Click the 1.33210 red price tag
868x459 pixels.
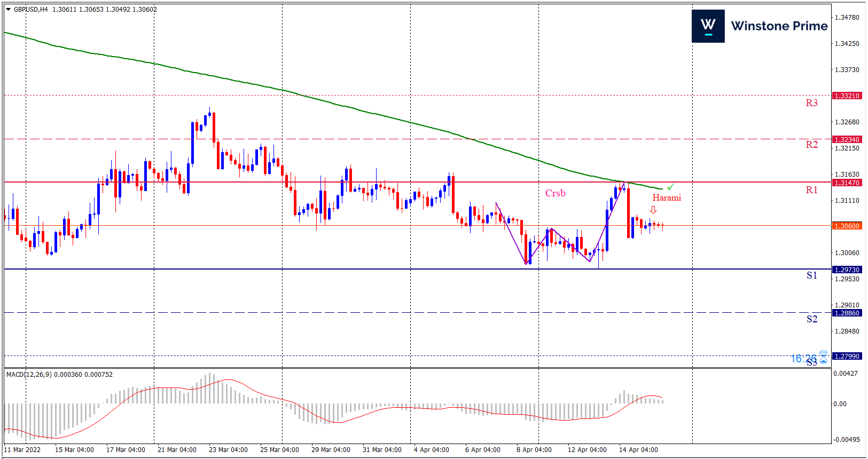click(x=847, y=96)
